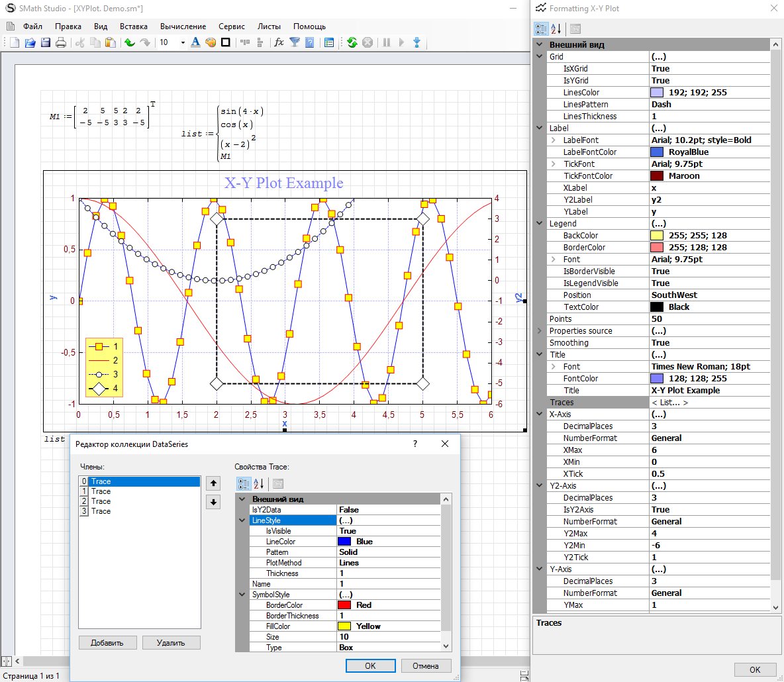Open the text color 'A' tool
This screenshot has width=784, height=682.
pos(195,42)
